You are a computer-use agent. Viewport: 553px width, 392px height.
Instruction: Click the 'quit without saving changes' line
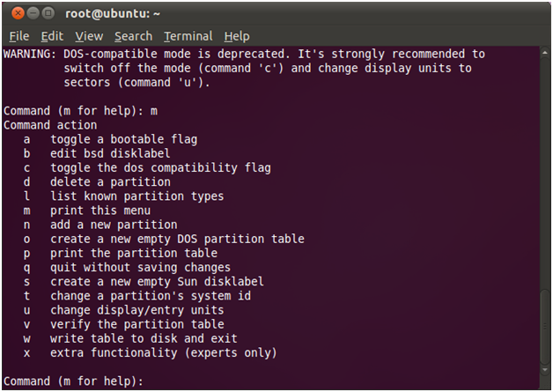(x=127, y=268)
